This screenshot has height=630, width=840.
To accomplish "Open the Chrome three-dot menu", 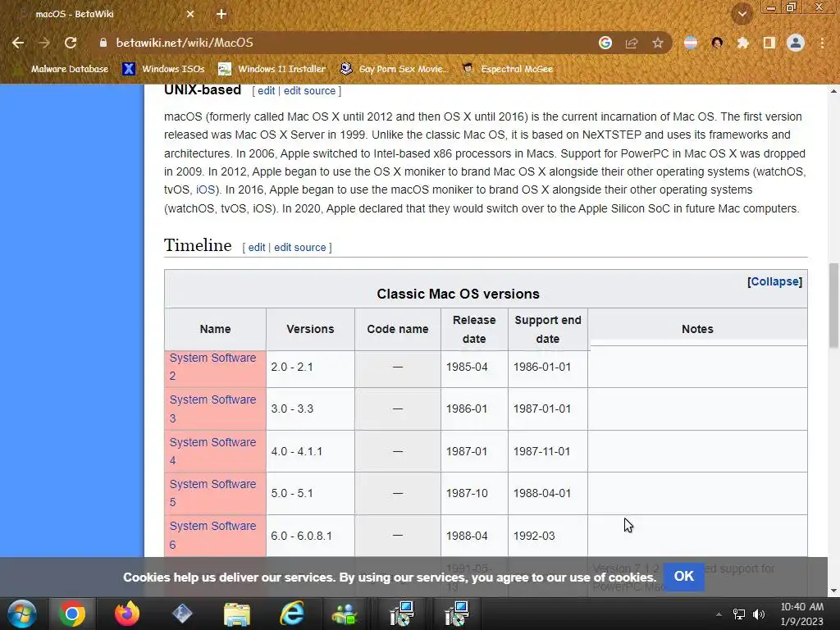I will point(822,43).
